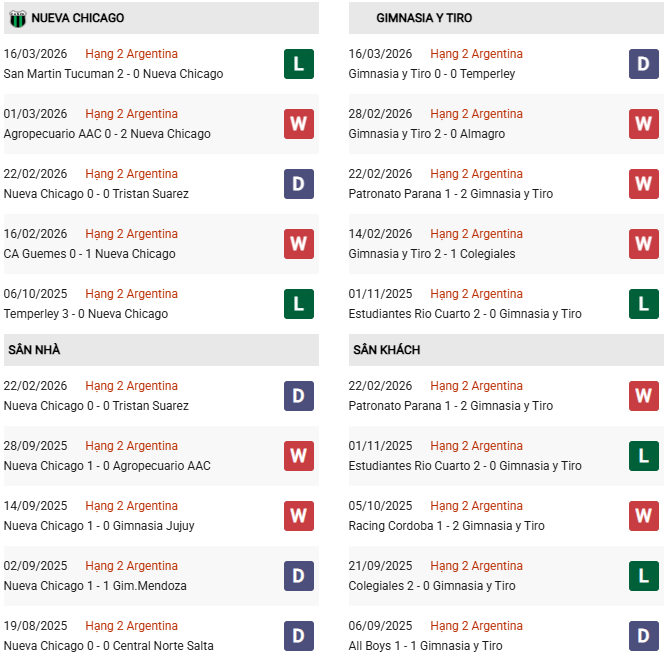Viewport: 669px width, 666px height.
Task: Click the W badge for CA Guemes match
Action: pyautogui.click(x=298, y=244)
